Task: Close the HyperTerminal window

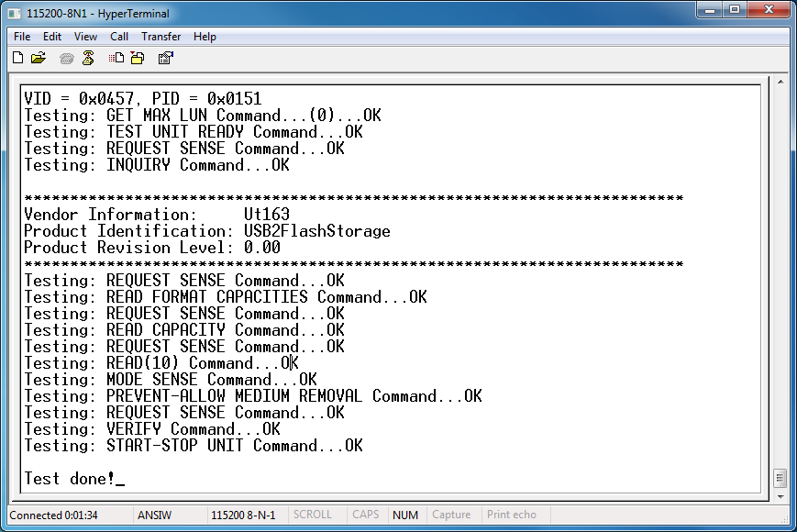Action: (x=769, y=10)
